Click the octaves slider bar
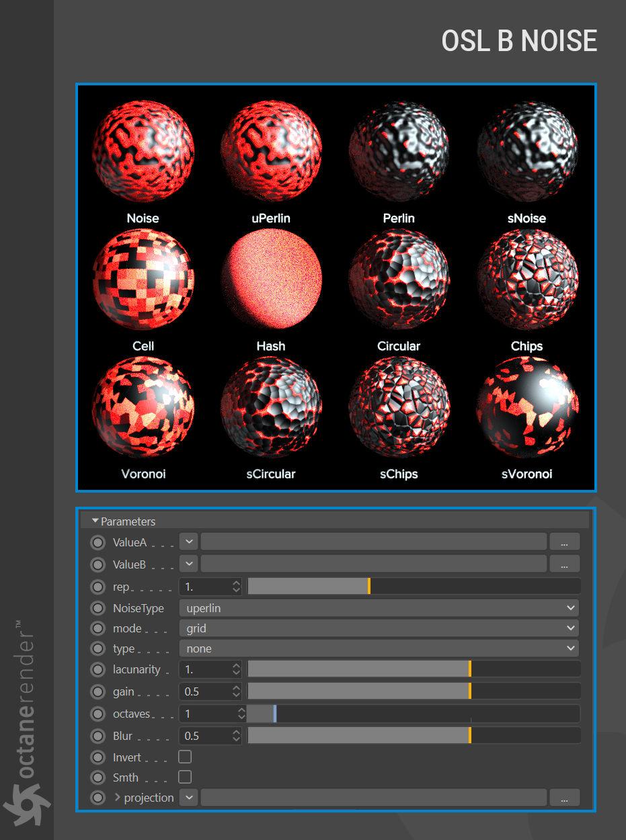 click(413, 714)
